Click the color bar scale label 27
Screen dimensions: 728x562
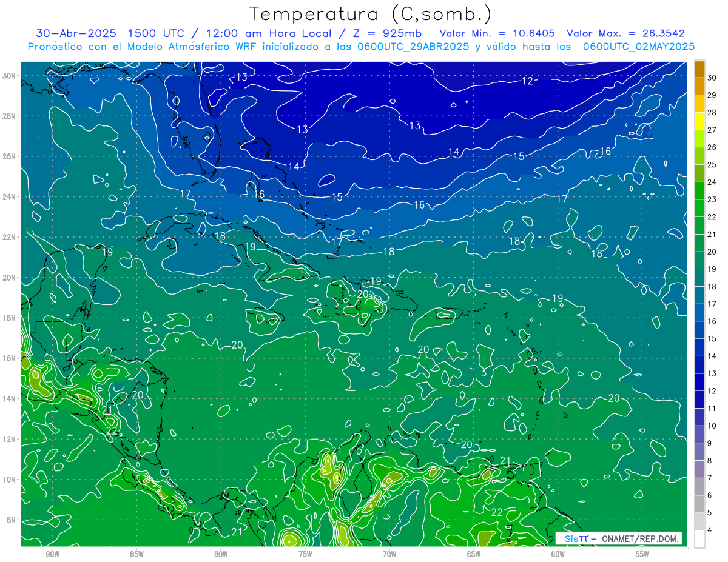712,130
